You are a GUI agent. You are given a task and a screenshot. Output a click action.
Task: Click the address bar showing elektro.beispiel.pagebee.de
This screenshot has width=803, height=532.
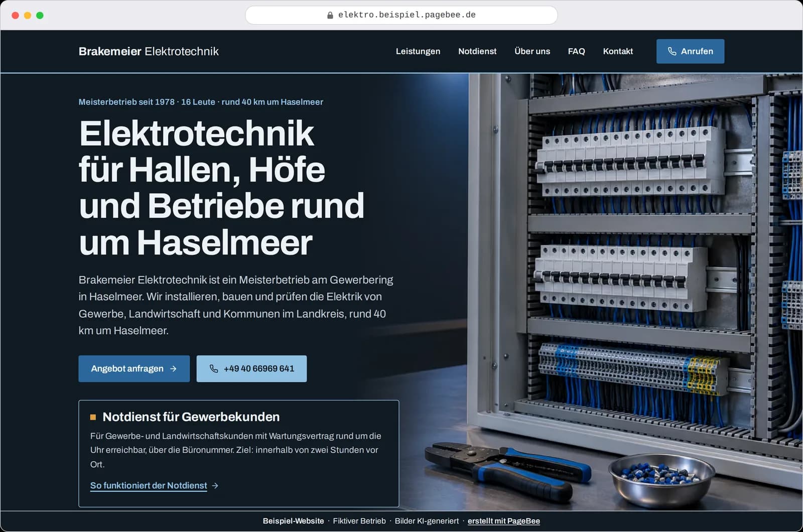point(401,15)
